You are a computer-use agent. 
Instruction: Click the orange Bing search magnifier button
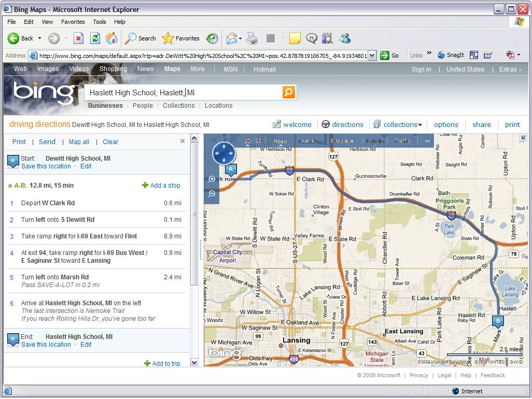288,92
